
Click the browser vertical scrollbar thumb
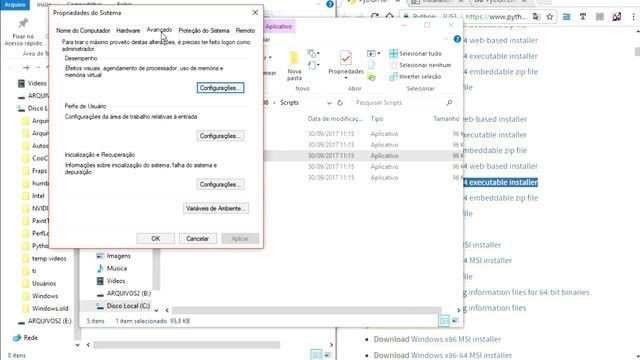(x=637, y=52)
